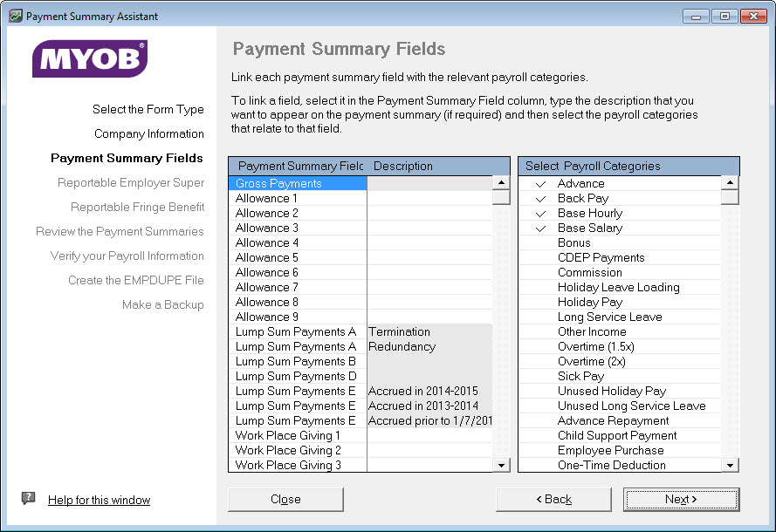The width and height of the screenshot is (776, 532).
Task: Select the Bonus payroll category
Action: pos(542,242)
